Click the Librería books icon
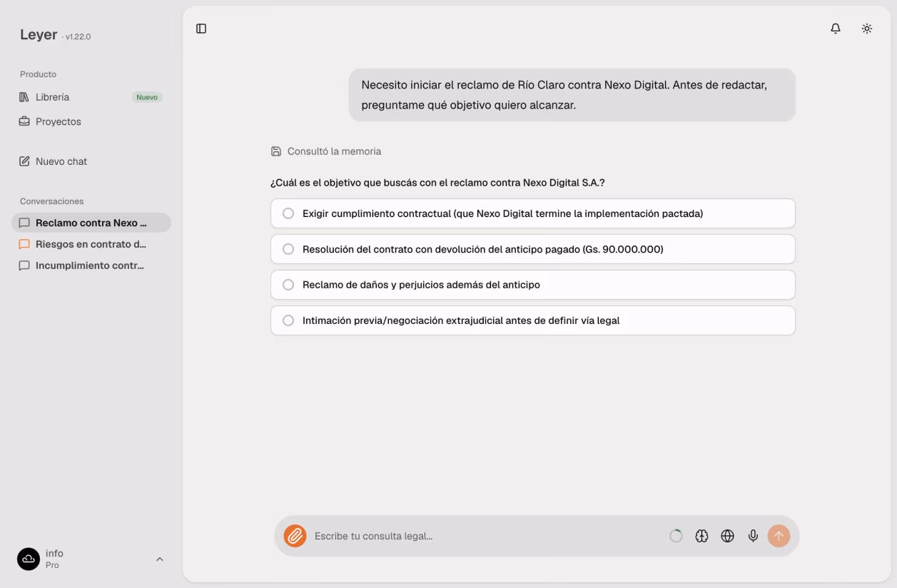897x588 pixels. 24,97
